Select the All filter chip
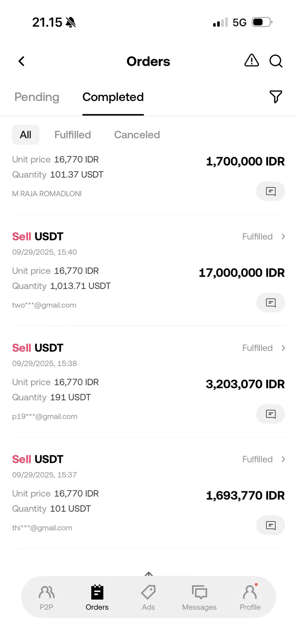This screenshot has width=297, height=644. coord(26,135)
